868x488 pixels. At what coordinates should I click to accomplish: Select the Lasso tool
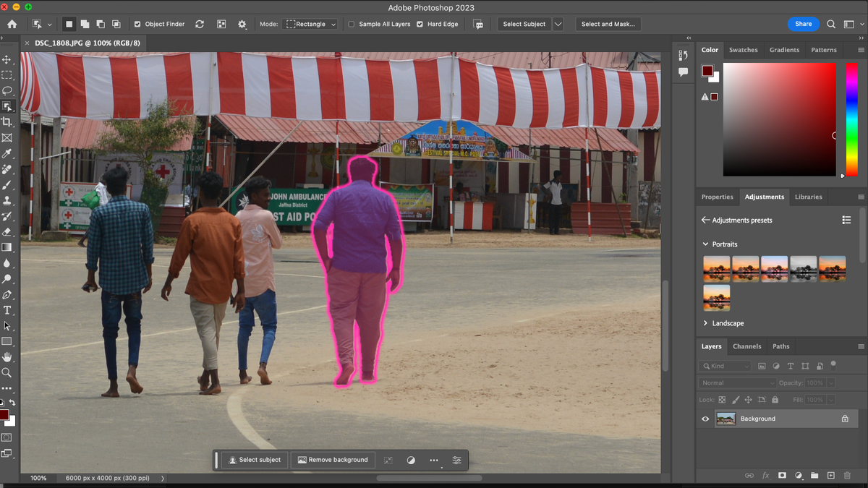coord(7,90)
